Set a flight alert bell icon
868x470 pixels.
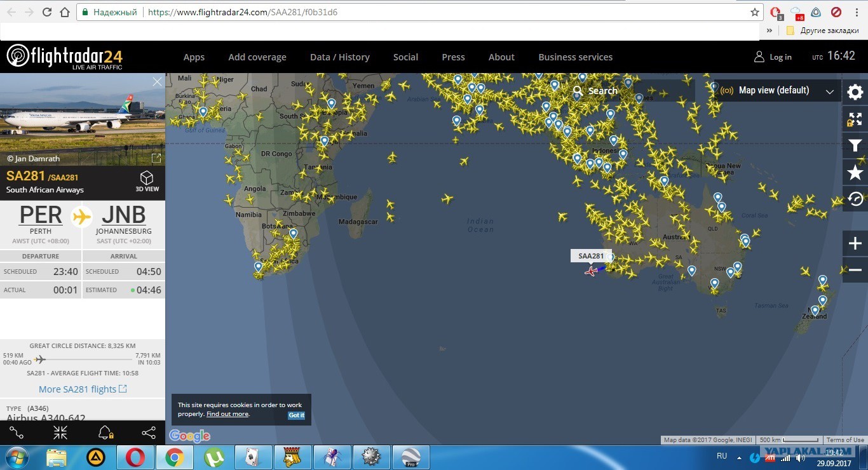coord(105,433)
